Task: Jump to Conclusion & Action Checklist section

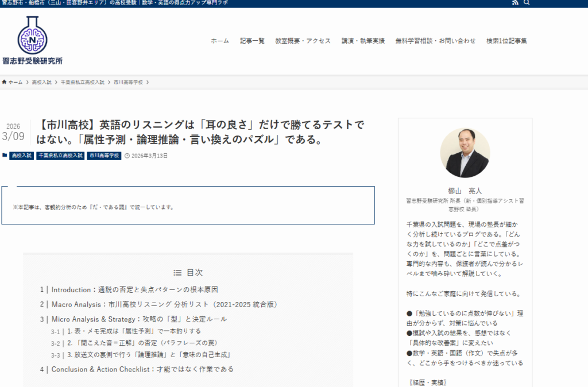Action: [142, 369]
